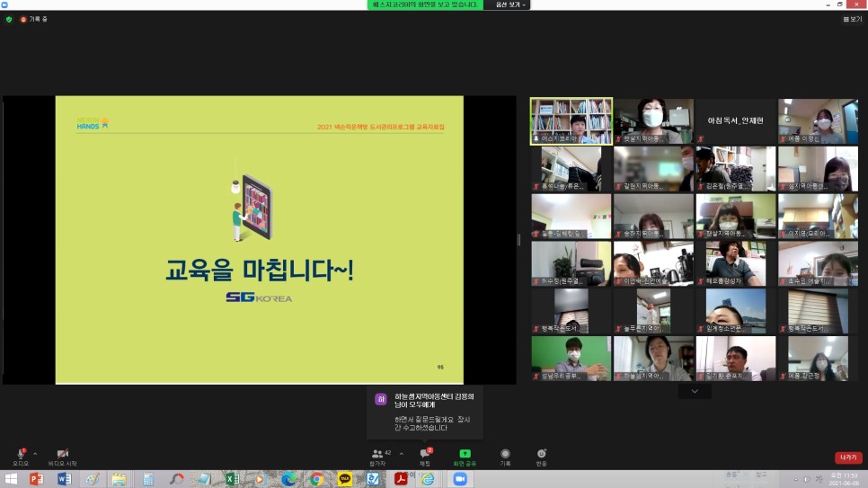Image resolution: width=868 pixels, height=488 pixels.
Task: Select the 아침독서_안제현 participant tile
Action: (736, 121)
